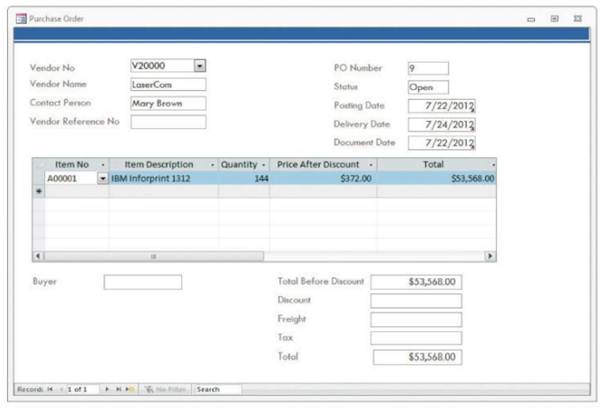Select the quantity cell 144
602x410 pixels.
[244, 179]
